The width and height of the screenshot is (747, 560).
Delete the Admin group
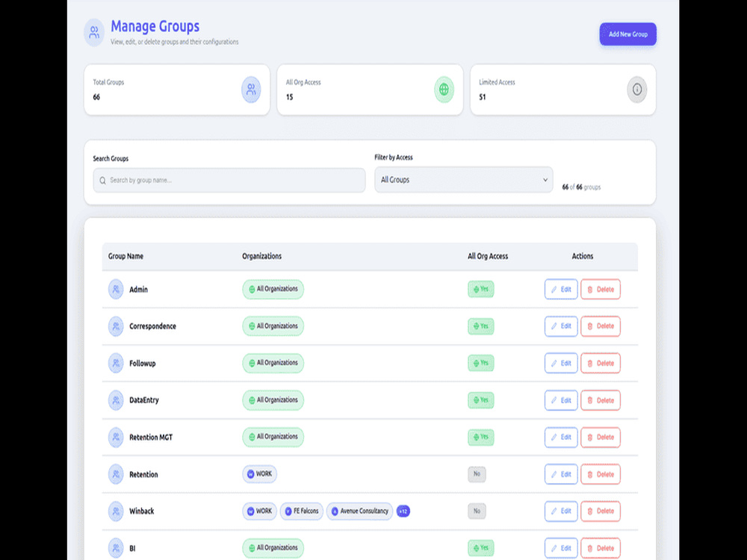point(601,289)
